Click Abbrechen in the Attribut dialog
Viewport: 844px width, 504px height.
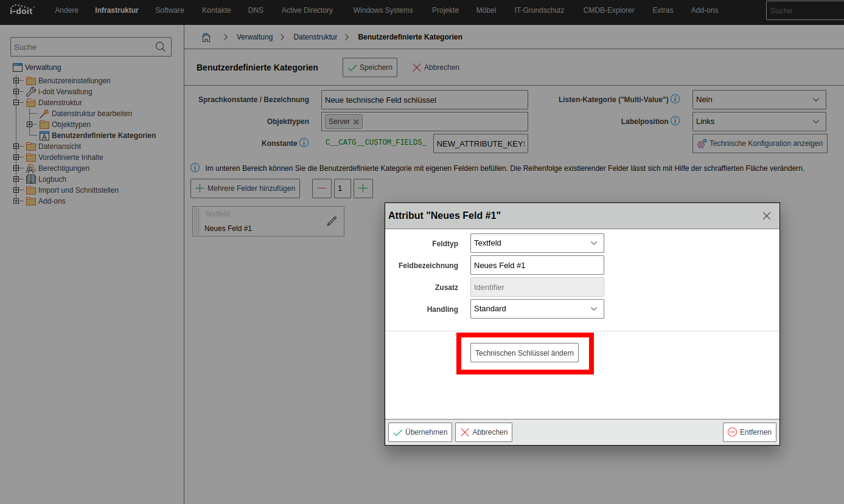(484, 432)
